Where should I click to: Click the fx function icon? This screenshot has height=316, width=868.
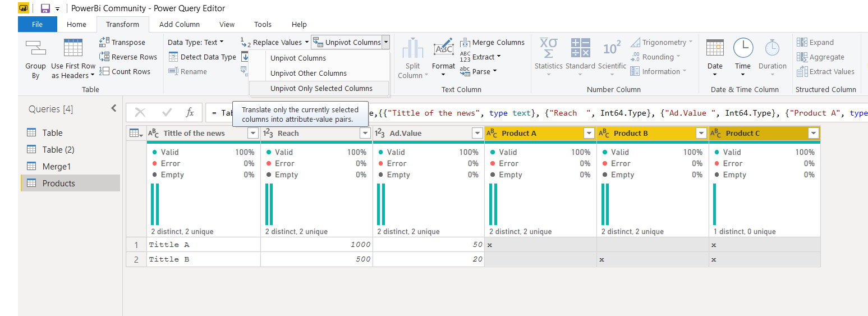click(x=190, y=113)
